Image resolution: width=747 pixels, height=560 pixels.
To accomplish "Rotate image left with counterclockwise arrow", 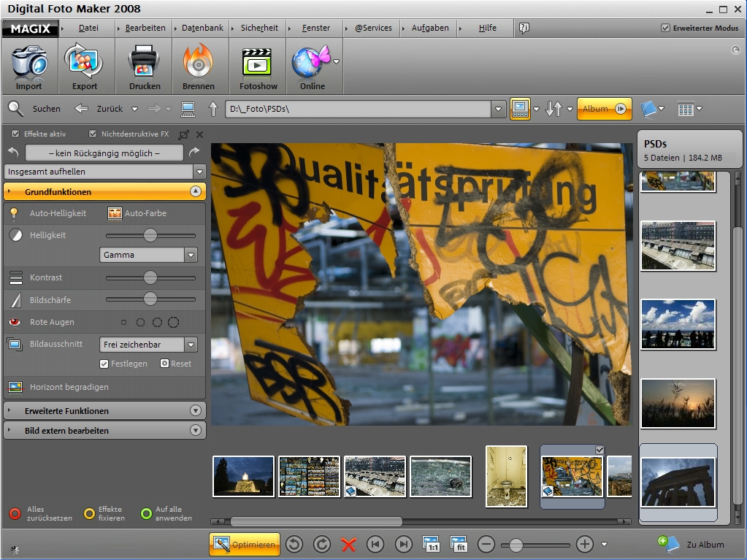I will tap(294, 544).
